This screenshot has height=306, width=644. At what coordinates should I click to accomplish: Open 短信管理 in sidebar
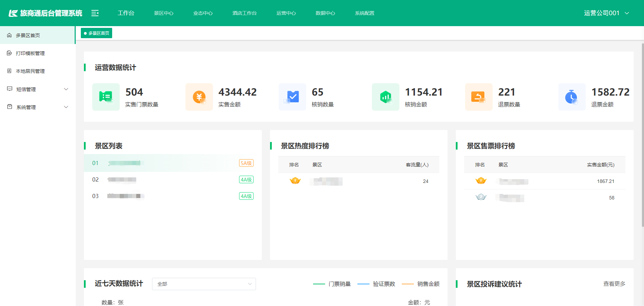click(37, 89)
